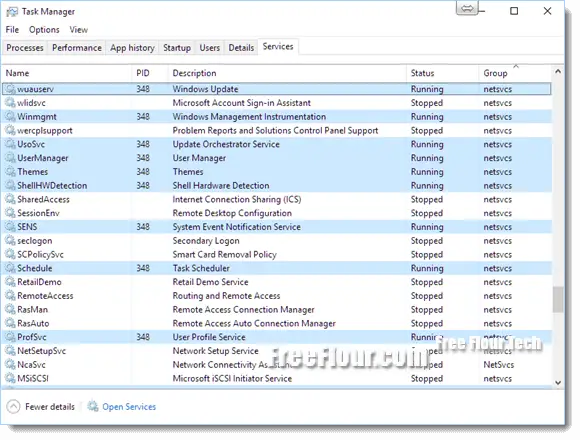Select the Update Orchestrator Service description
Screen dimensions: 580x440
(226, 144)
